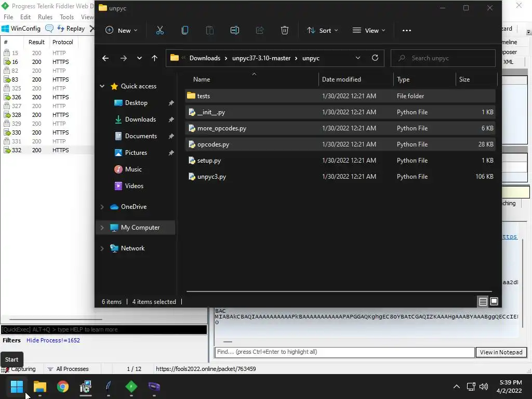Click the comment bubble icon in Fiddler
This screenshot has height=399, width=532.
(x=49, y=29)
